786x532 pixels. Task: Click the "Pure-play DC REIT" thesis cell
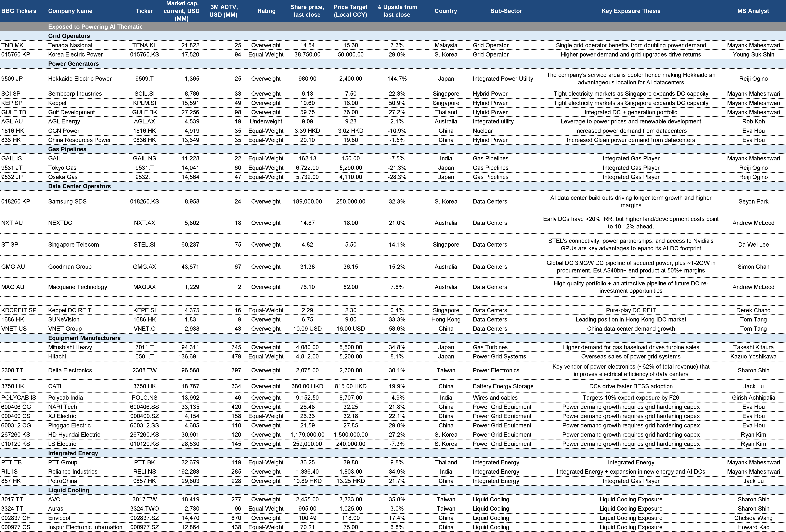point(631,310)
